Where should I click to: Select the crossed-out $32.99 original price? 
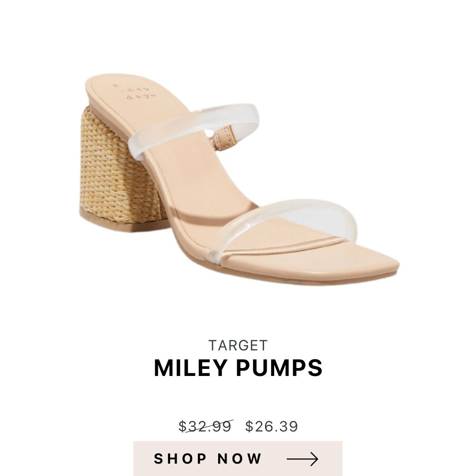[x=205, y=426]
